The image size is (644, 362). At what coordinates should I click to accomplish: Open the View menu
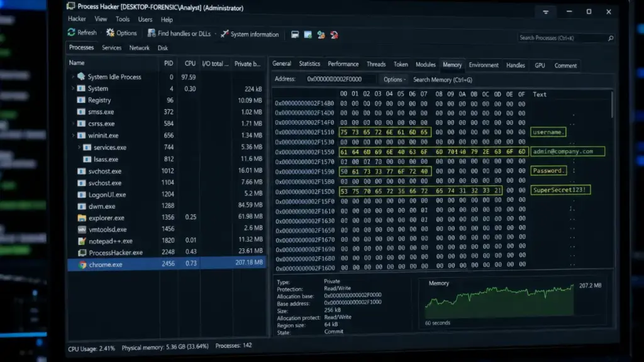pos(101,19)
